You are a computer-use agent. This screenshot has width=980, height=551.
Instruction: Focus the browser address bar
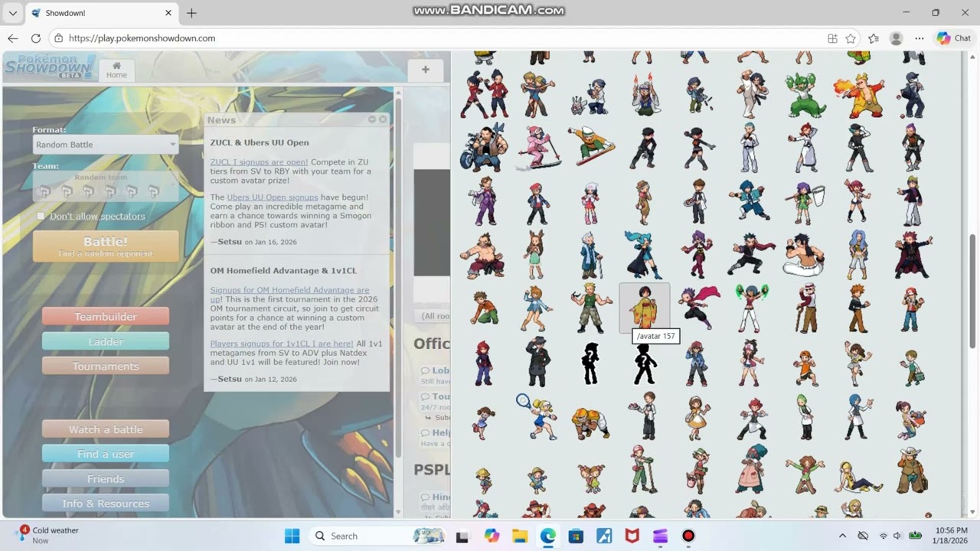(x=436, y=38)
